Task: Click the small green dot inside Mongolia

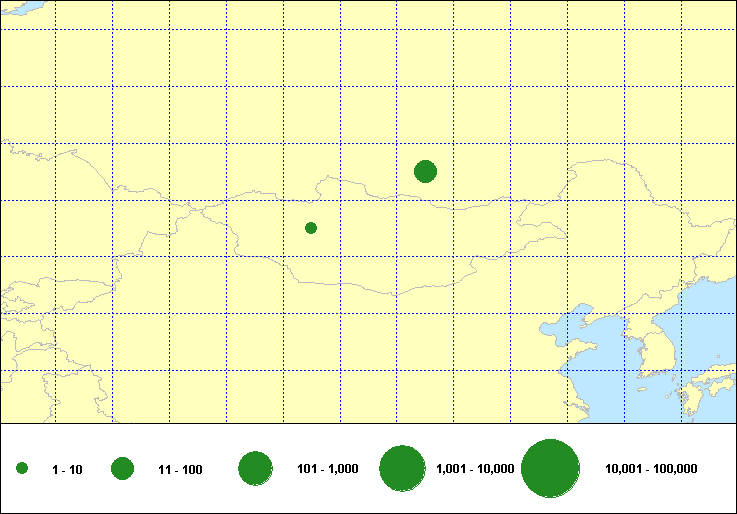Action: pos(311,228)
